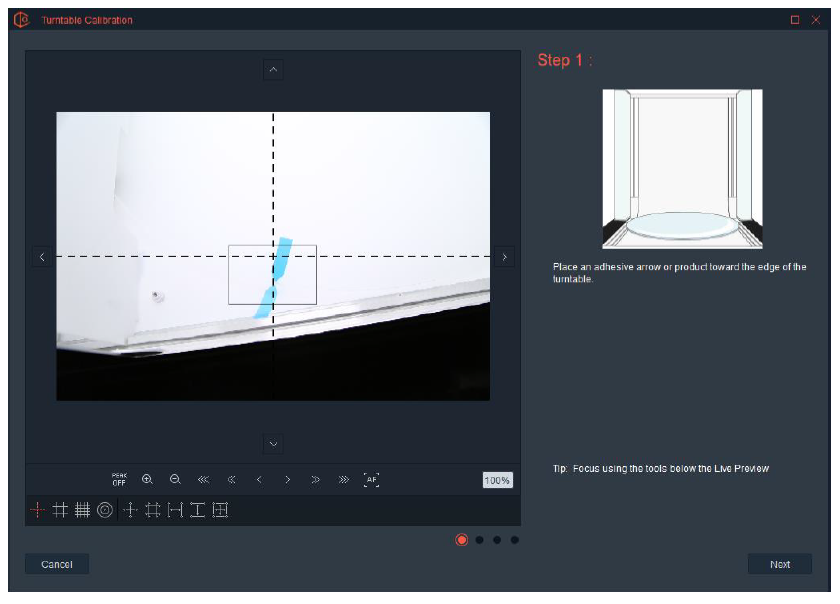Enable the fine grid overlay
The height and width of the screenshot is (604, 840).
pyautogui.click(x=82, y=510)
